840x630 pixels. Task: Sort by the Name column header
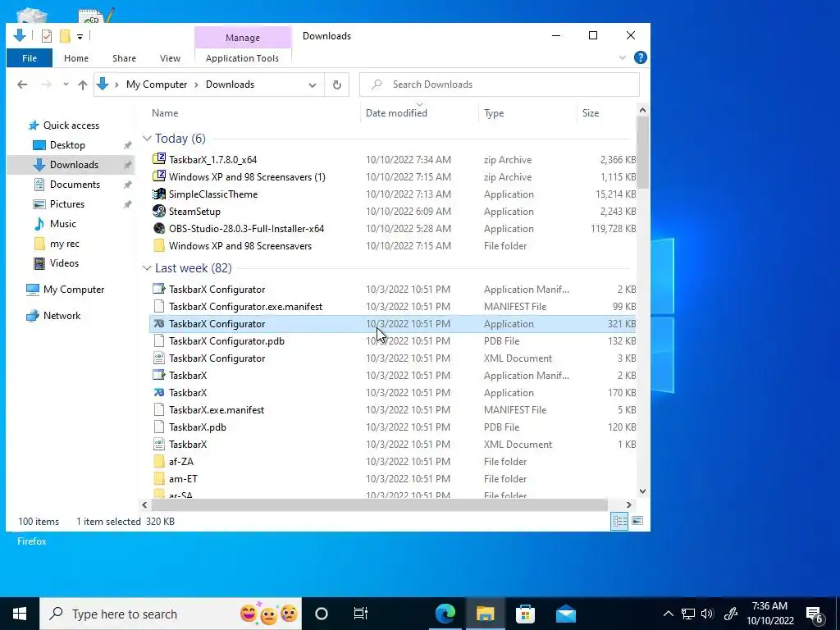tap(164, 113)
